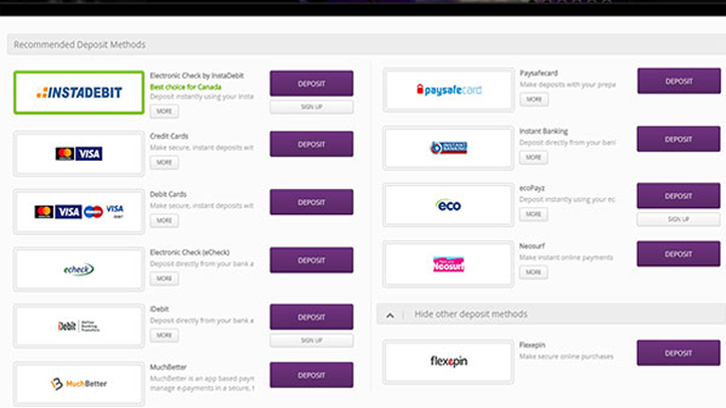Select the paysafecard logo tile

[448, 90]
